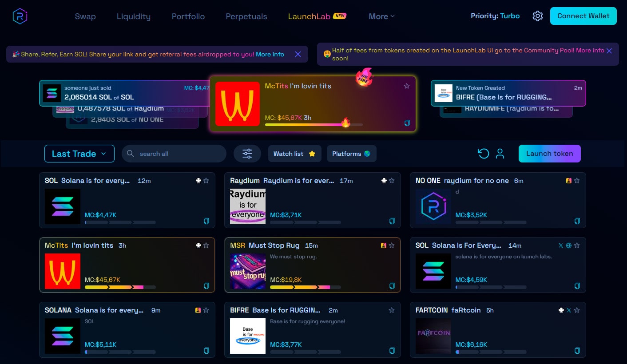Open the Portfolio tab
This screenshot has height=364, width=627.
(188, 16)
